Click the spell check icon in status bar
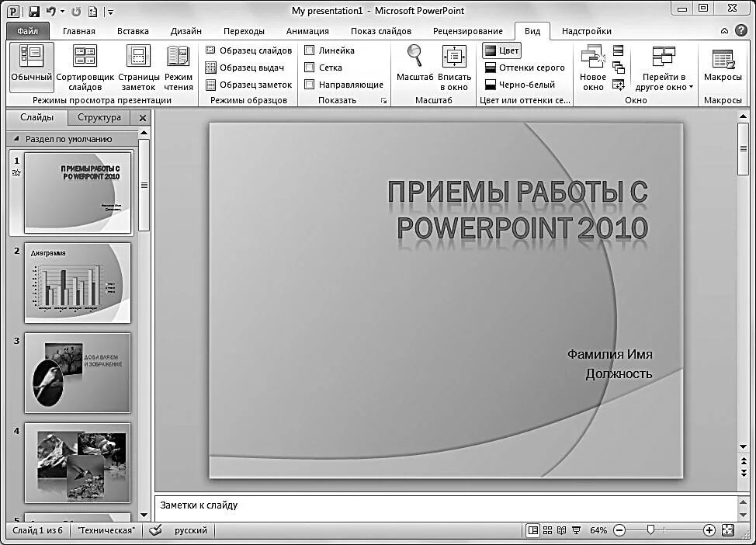The height and width of the screenshot is (545, 756). pyautogui.click(x=155, y=530)
